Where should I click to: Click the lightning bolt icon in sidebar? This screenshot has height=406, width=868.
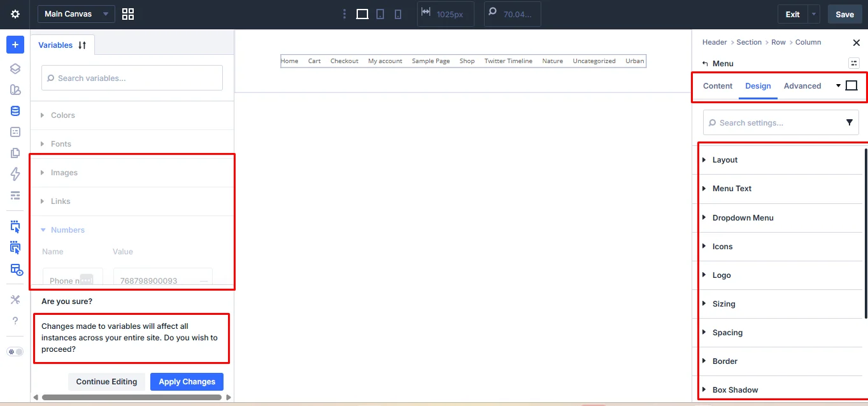pos(15,174)
